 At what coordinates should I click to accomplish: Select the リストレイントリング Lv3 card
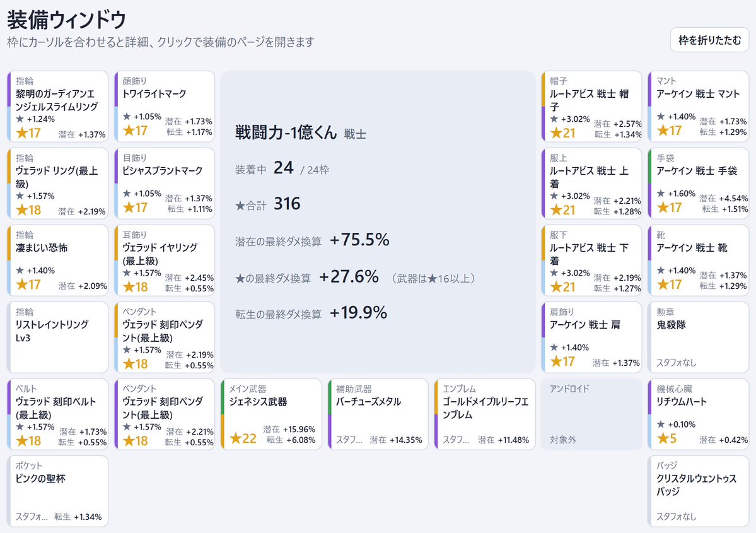pos(58,337)
